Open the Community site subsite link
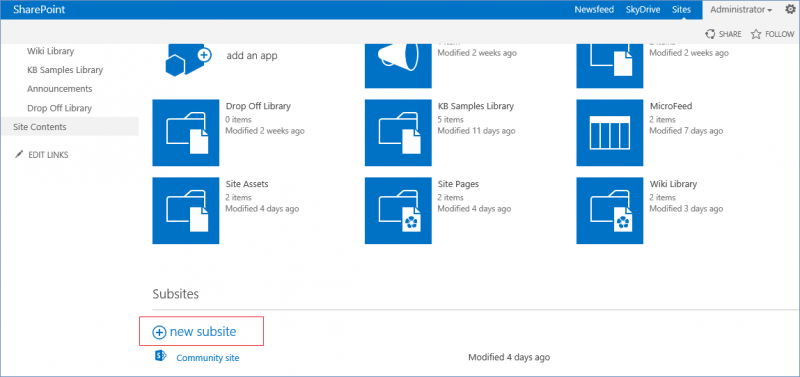 coord(208,358)
